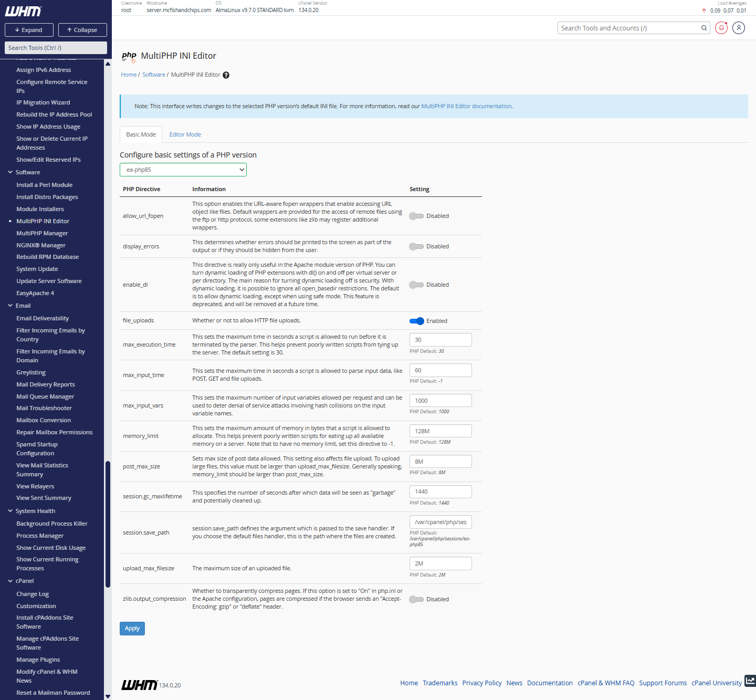
Task: Click the post_max_size input field
Action: (440, 462)
